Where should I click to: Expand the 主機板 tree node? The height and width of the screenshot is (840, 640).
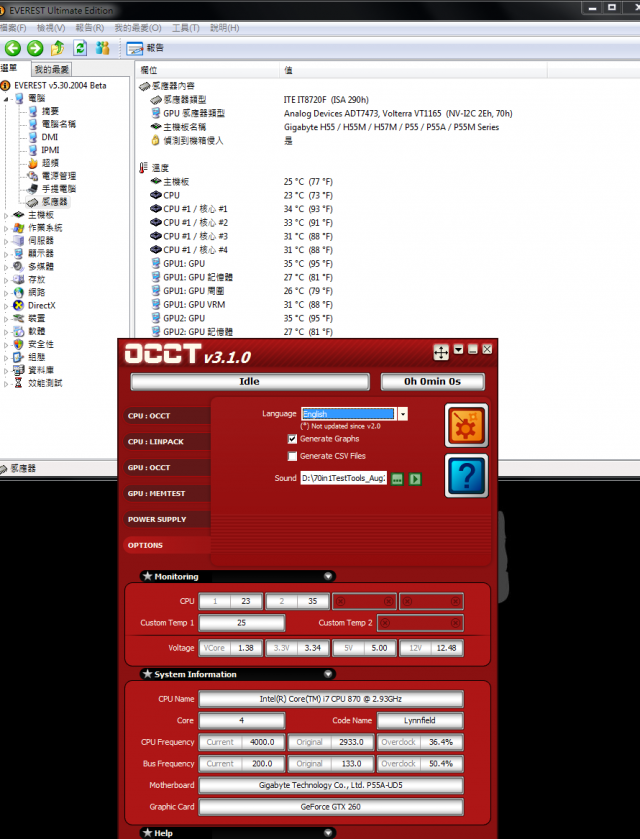point(6,215)
